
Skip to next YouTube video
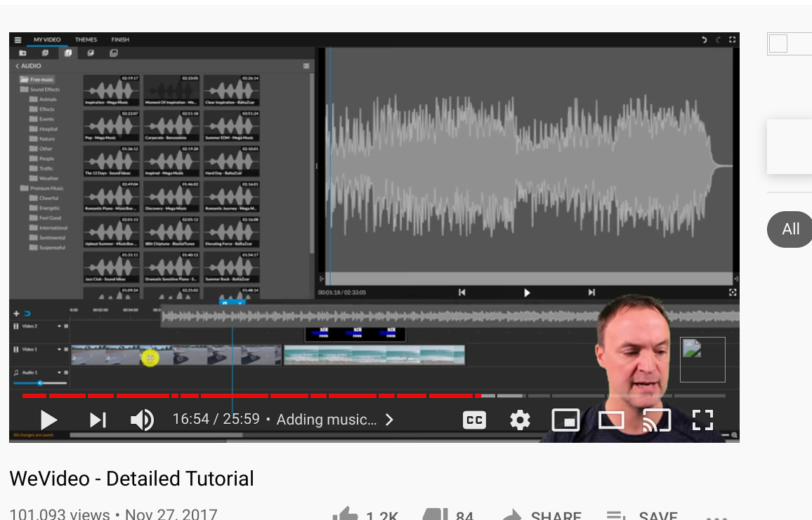[98, 420]
